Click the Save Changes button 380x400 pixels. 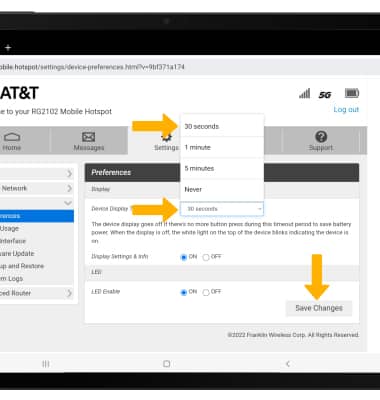pos(319,308)
